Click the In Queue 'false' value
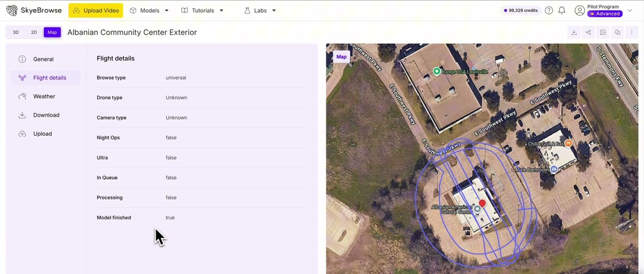Screen dimensions: 644x274 171,177
